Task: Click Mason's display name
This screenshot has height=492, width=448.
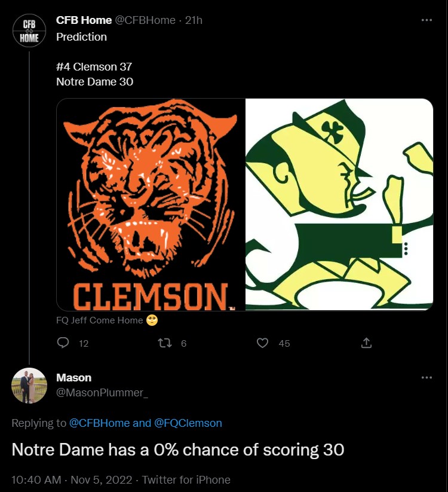Action: (x=73, y=377)
